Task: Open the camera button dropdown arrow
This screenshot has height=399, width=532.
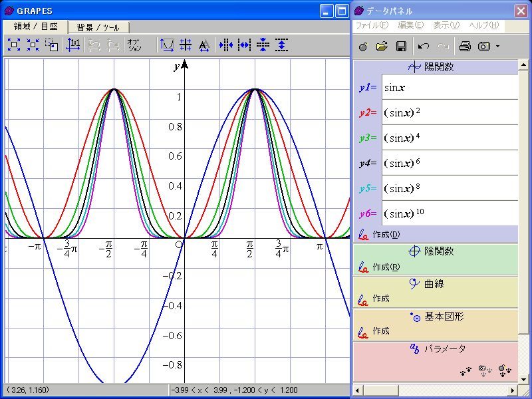Action: pos(497,47)
